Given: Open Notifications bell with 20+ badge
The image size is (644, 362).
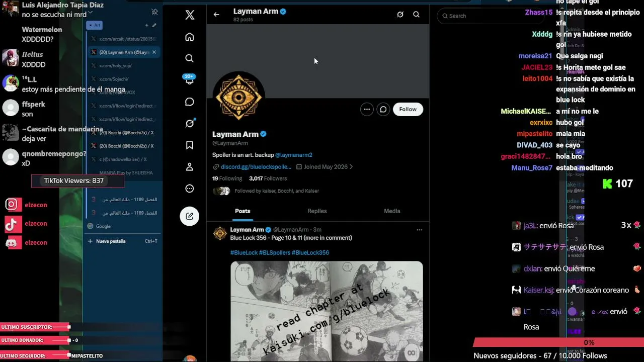Looking at the screenshot, I should tap(190, 79).
